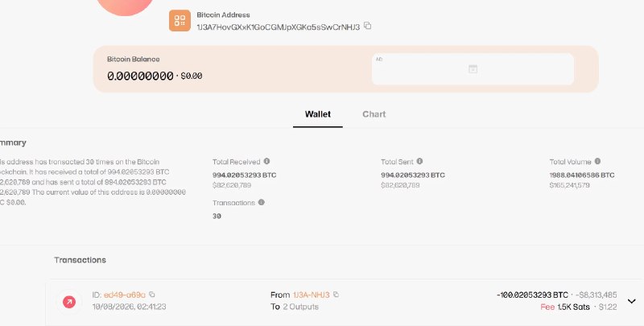The image size is (644, 326).
Task: Click the circular orange avatar at top
Action: point(125,4)
